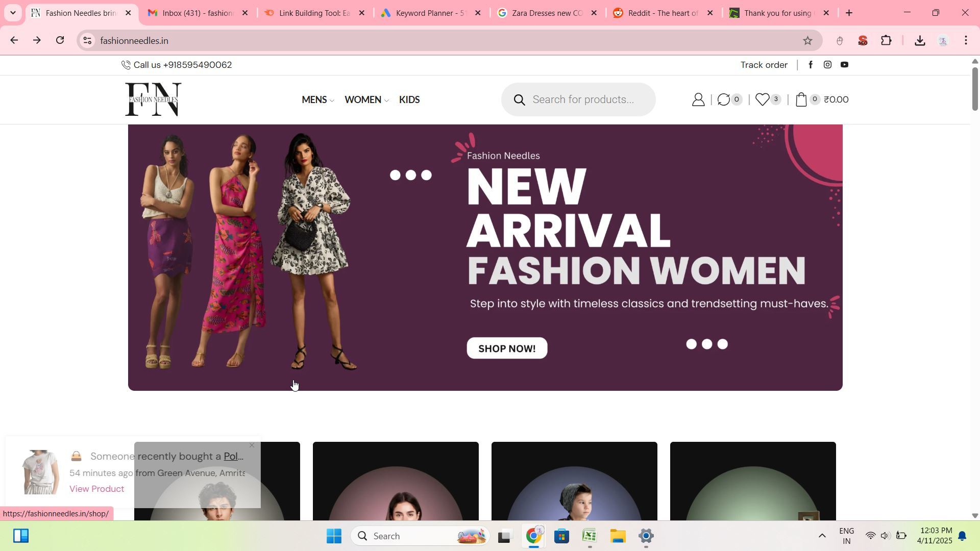Image resolution: width=980 pixels, height=551 pixels.
Task: Open the Windows Start menu
Action: click(x=334, y=536)
